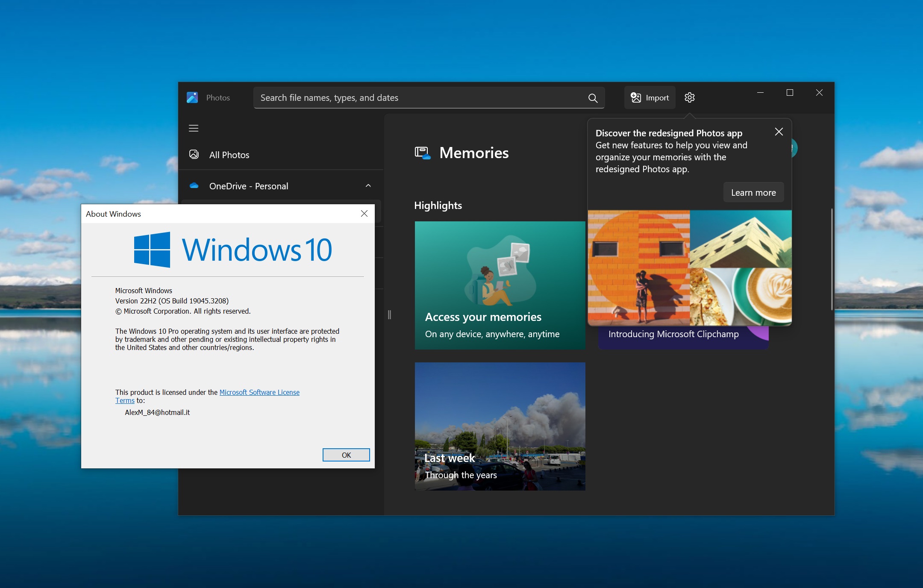Click the Settings gear icon in Photos
The height and width of the screenshot is (588, 923).
point(690,97)
